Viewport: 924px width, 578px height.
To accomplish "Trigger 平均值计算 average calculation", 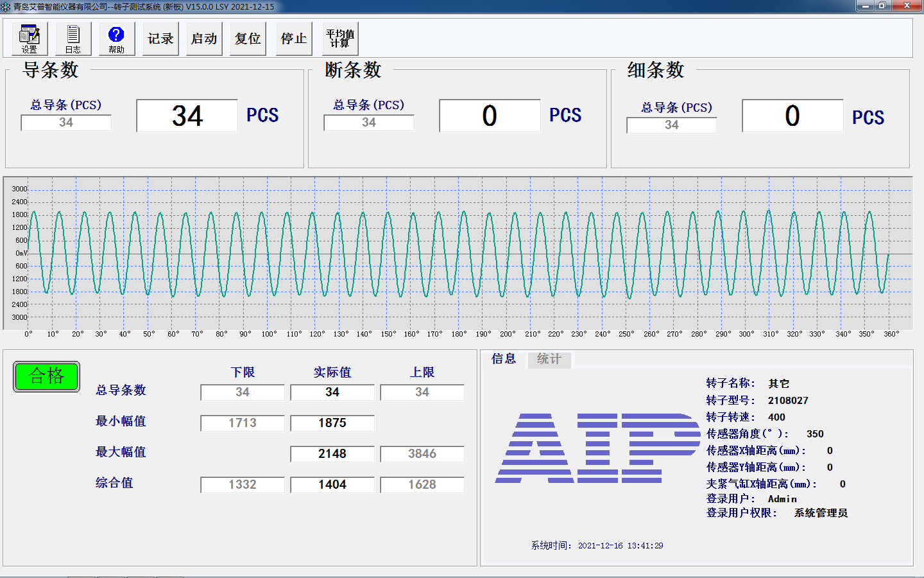I will click(341, 39).
